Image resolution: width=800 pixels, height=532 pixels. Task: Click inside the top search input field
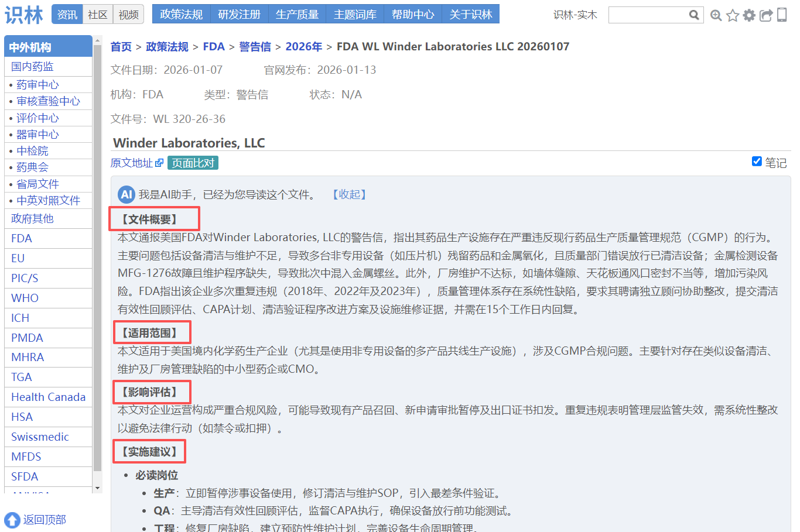(x=647, y=15)
